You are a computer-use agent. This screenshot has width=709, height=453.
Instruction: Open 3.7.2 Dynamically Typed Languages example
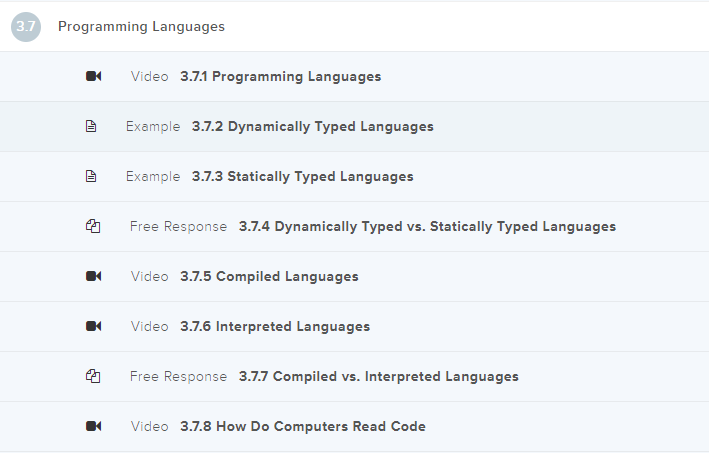tap(312, 127)
